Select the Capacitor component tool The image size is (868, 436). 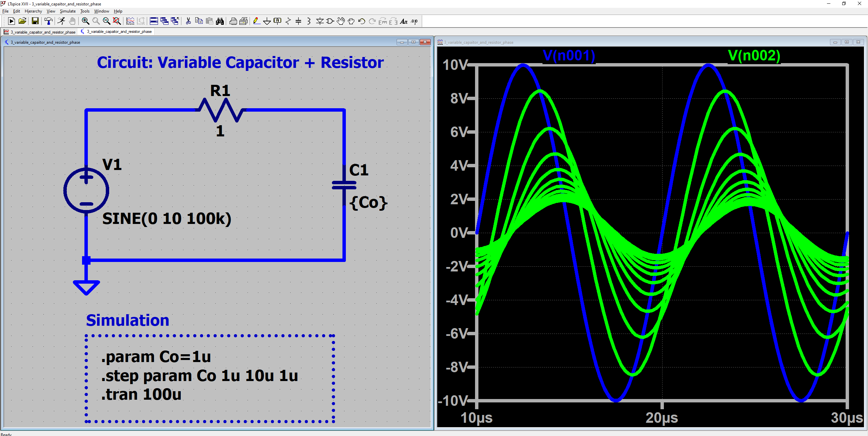click(x=298, y=21)
